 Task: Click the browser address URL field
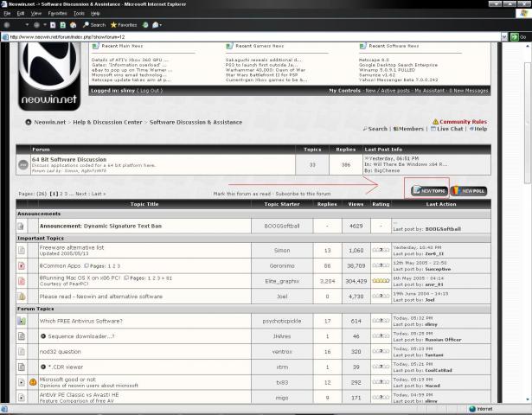(254, 37)
